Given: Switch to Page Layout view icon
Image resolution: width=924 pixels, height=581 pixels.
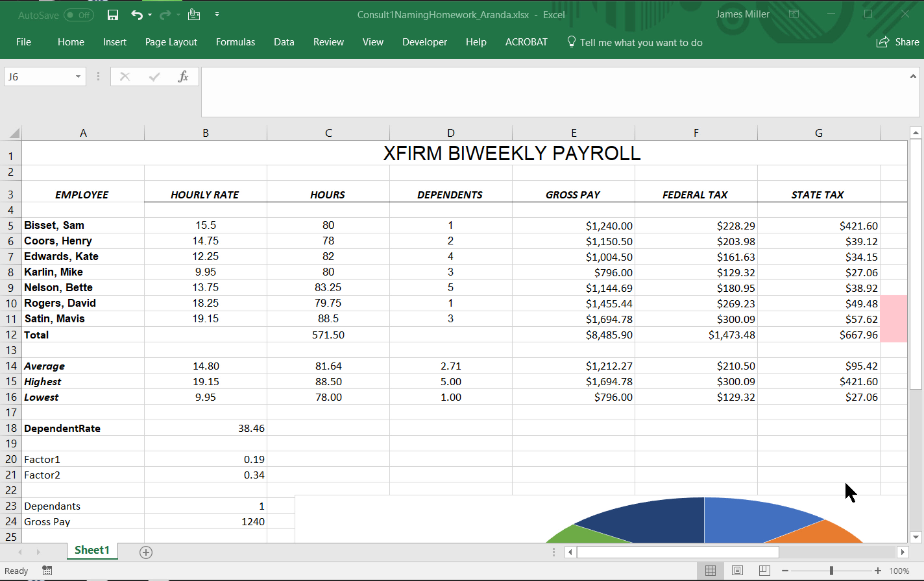Looking at the screenshot, I should [737, 571].
